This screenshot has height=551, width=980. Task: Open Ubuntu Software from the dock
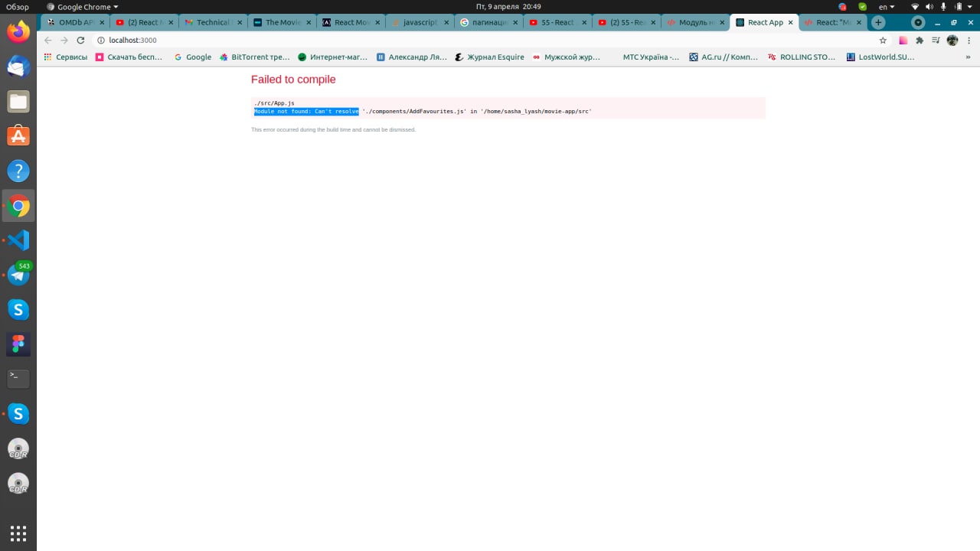(x=18, y=136)
